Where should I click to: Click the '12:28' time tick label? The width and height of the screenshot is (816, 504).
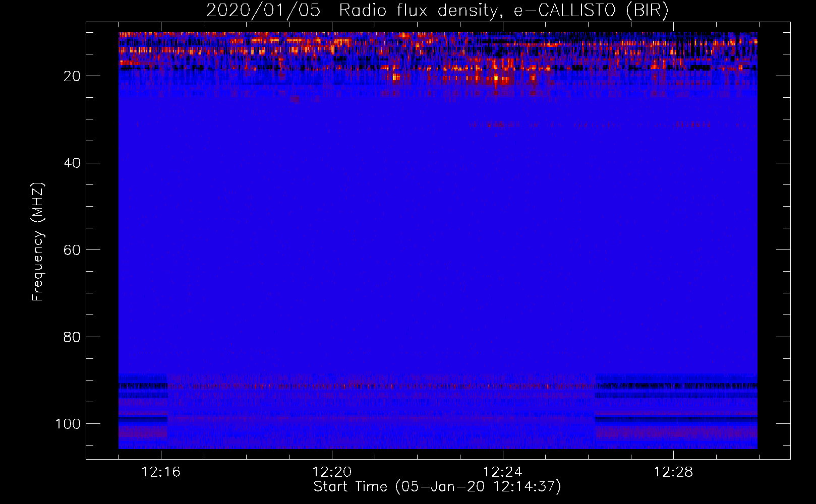pyautogui.click(x=674, y=472)
